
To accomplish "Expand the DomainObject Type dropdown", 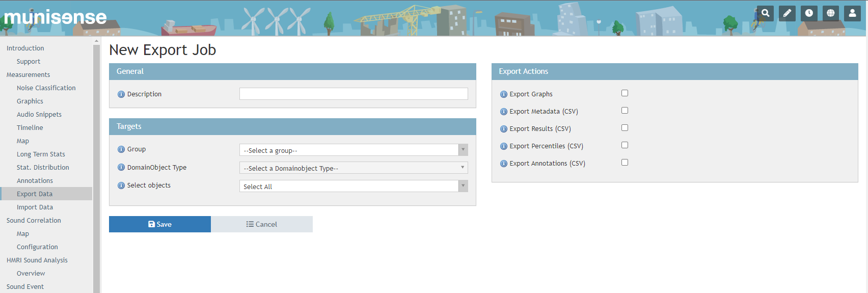I will [x=354, y=168].
